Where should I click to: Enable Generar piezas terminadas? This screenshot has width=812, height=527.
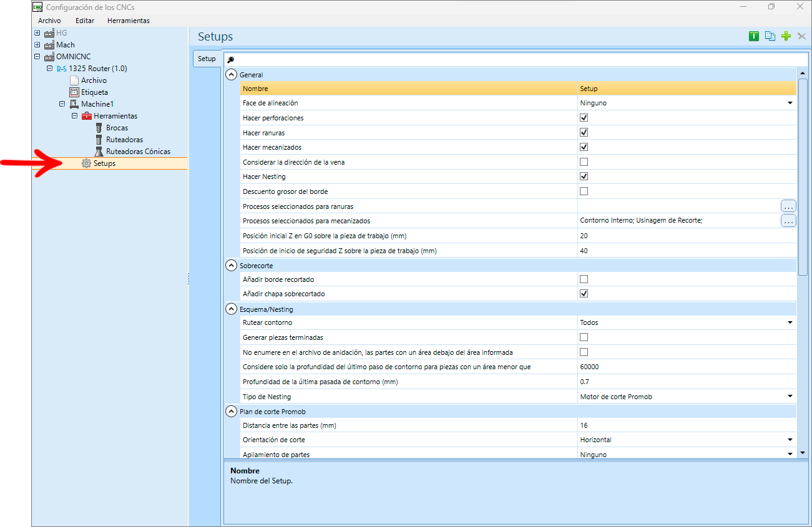pyautogui.click(x=584, y=337)
